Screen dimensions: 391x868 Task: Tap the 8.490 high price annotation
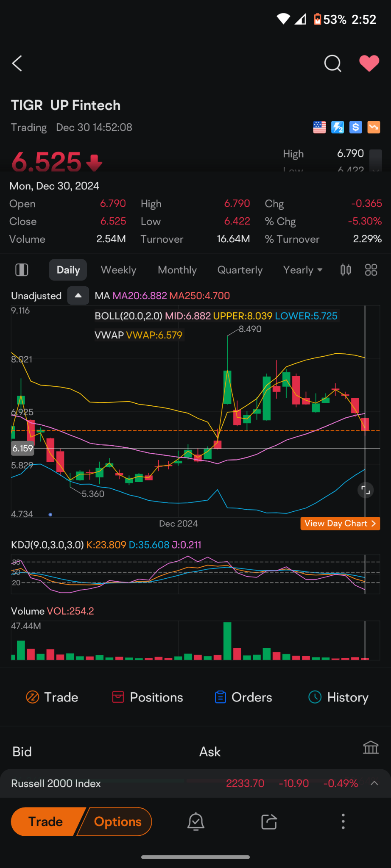pos(250,329)
